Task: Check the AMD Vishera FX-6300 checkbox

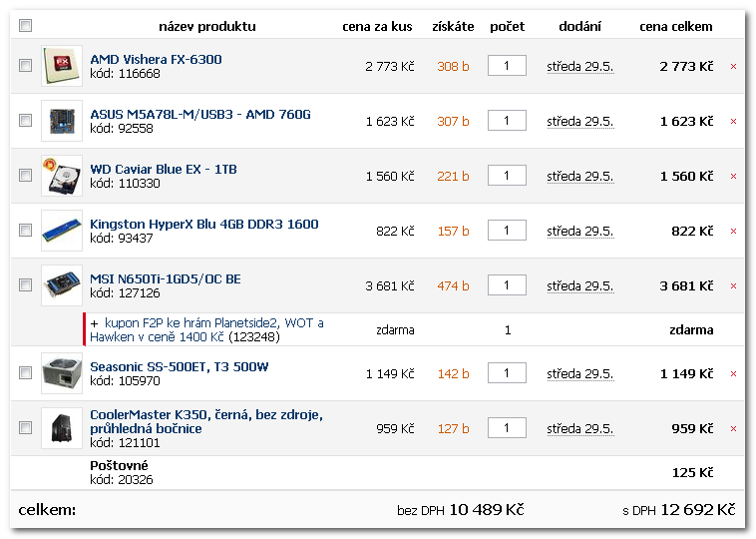Action: click(x=26, y=65)
